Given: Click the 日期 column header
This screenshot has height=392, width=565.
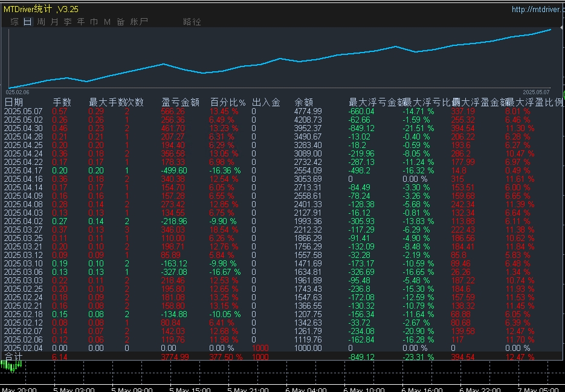Looking at the screenshot, I should (13, 102).
